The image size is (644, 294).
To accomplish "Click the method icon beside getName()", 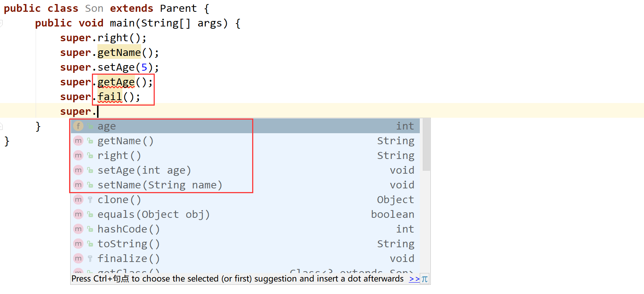I will [x=78, y=141].
